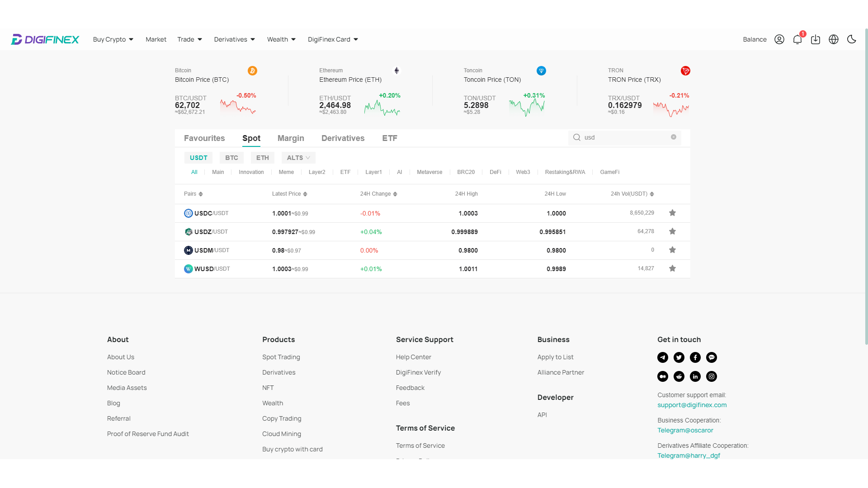Switch to the Spot tab
Image resolution: width=868 pixels, height=488 pixels.
coord(251,138)
